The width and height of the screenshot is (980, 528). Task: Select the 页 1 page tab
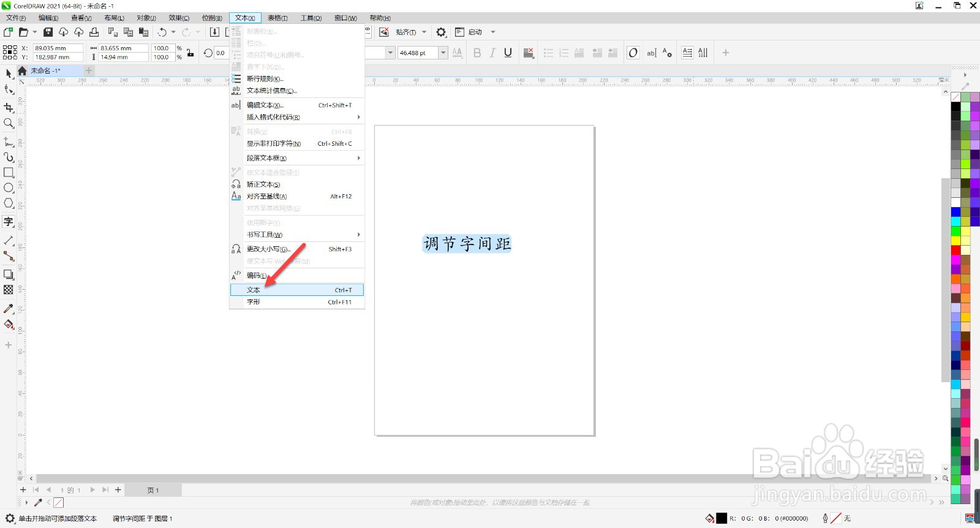point(153,490)
